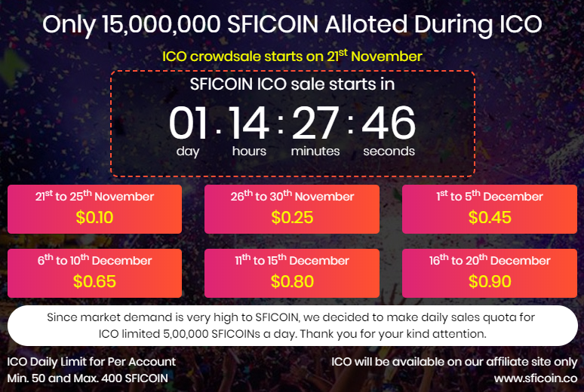This screenshot has height=392, width=584.
Task: Click the yellow $0.10 price amount
Action: 94,218
